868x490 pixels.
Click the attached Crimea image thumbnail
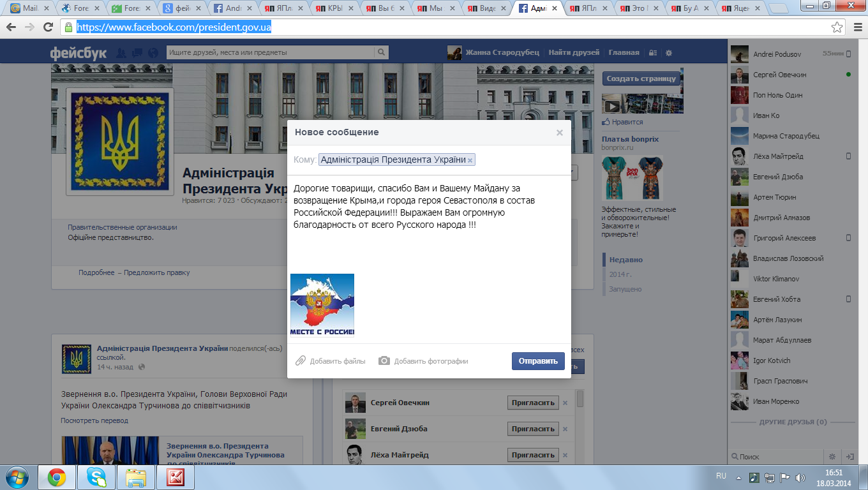coord(322,305)
